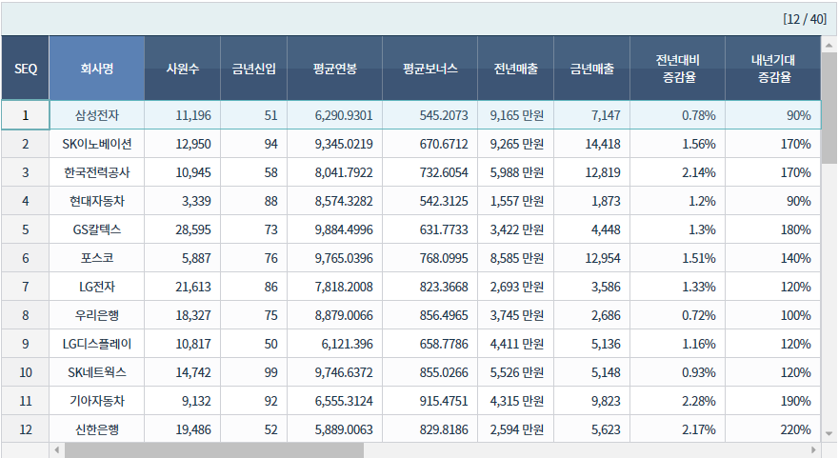This screenshot has width=839, height=458.
Task: Click the [12 / 40] row counter
Action: 804,19
